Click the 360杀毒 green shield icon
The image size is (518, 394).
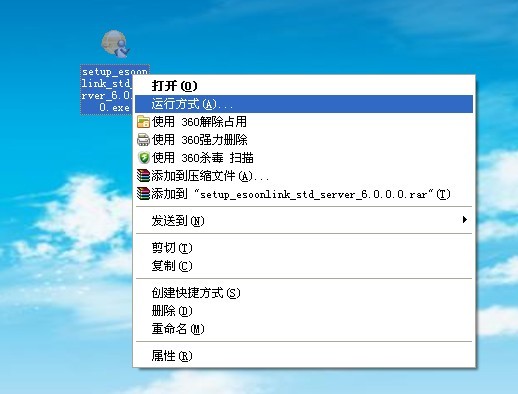pyautogui.click(x=144, y=158)
